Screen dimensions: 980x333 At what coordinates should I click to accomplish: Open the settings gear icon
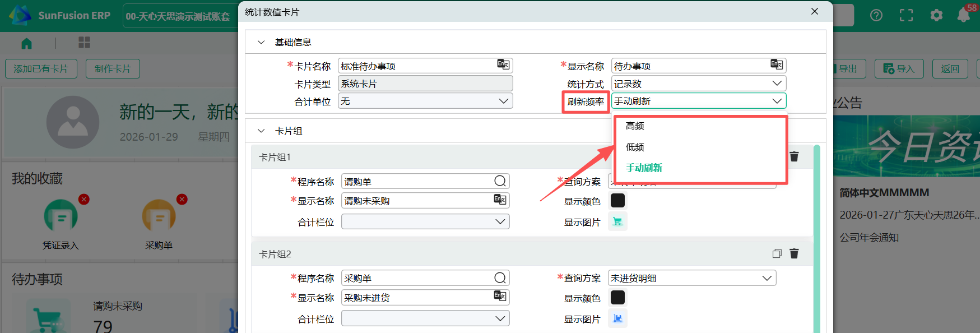[936, 15]
